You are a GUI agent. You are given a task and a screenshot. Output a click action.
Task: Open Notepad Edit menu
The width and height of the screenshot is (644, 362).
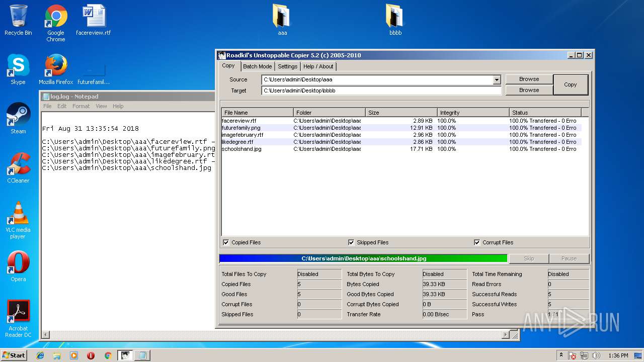[x=62, y=106]
